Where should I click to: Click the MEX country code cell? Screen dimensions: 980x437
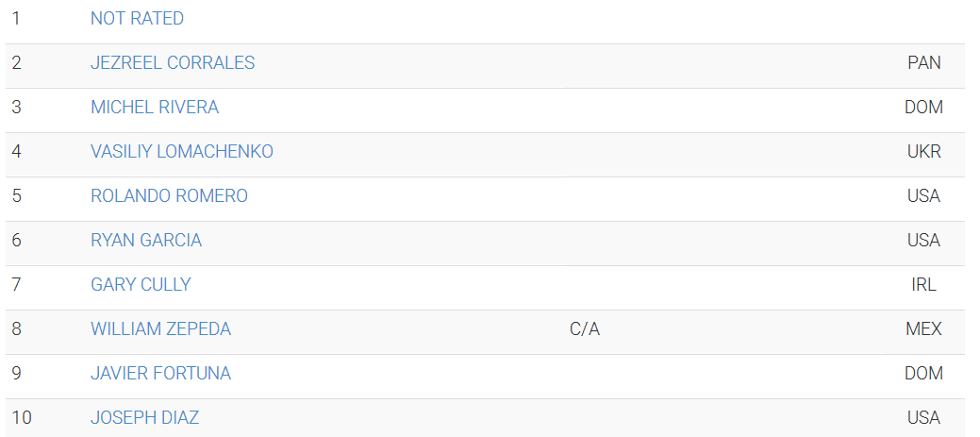point(923,329)
